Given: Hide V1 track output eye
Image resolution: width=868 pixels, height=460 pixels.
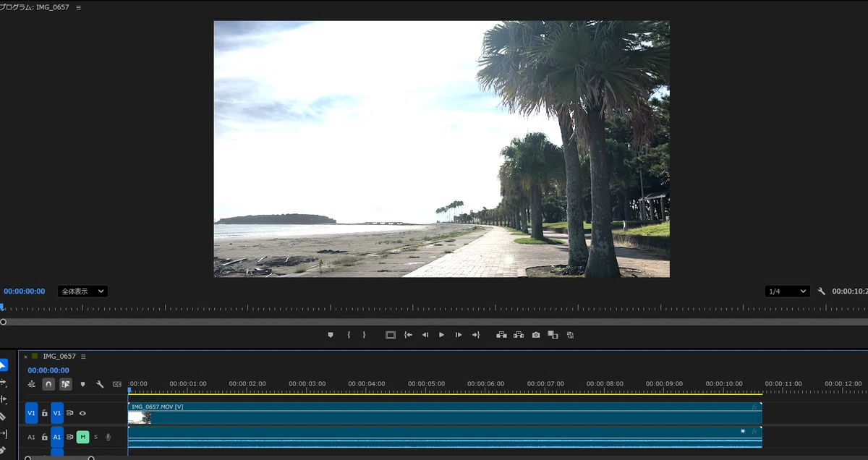Looking at the screenshot, I should (82, 413).
